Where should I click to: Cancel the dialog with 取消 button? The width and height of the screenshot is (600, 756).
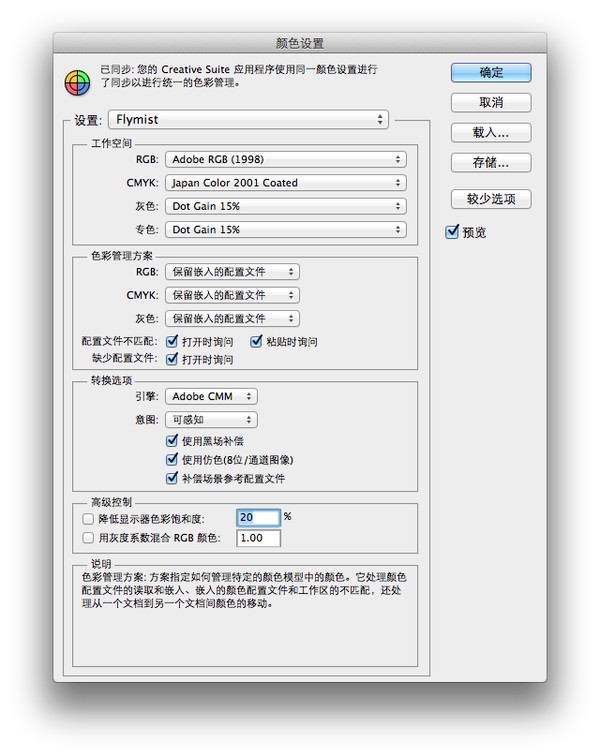[x=491, y=103]
